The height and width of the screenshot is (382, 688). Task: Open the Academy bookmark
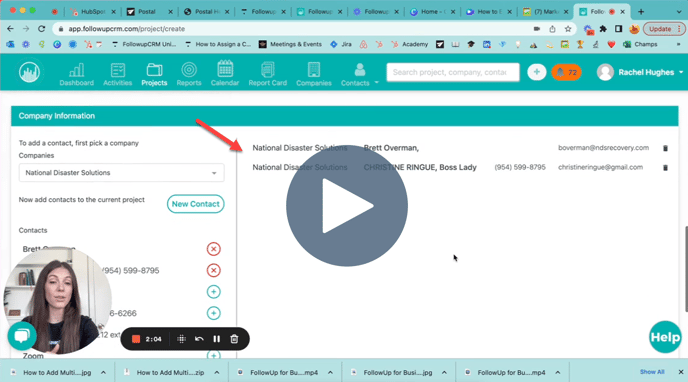pyautogui.click(x=410, y=44)
